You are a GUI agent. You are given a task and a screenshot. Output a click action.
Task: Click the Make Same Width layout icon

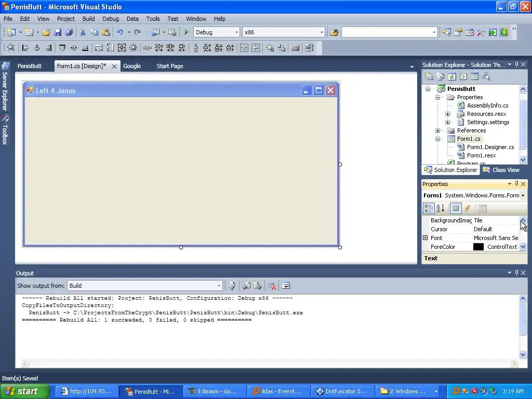(x=99, y=48)
